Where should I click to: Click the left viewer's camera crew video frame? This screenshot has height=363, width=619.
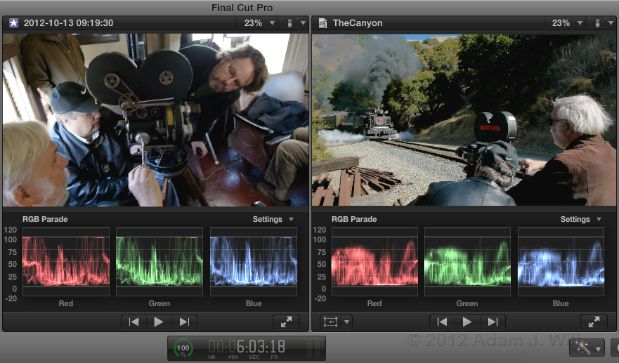point(156,120)
